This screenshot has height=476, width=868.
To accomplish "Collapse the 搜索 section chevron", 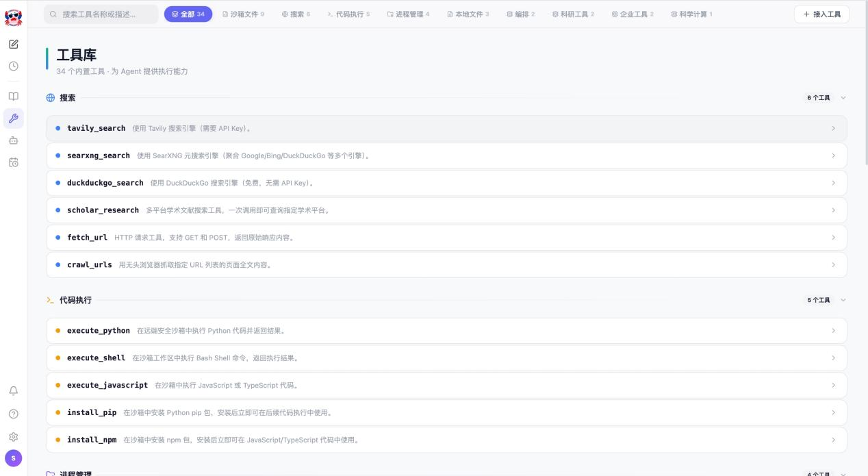I will (x=843, y=98).
